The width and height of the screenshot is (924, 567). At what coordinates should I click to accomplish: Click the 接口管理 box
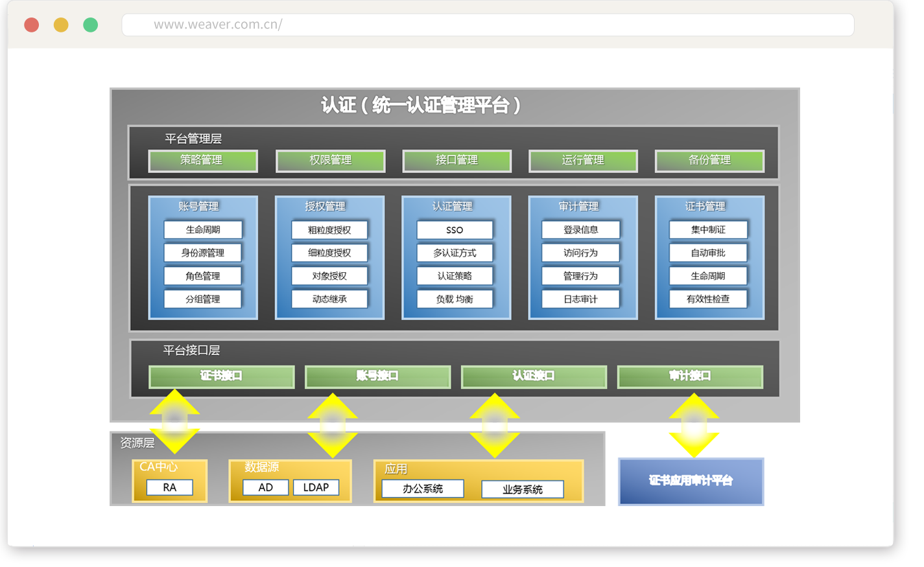pos(456,161)
